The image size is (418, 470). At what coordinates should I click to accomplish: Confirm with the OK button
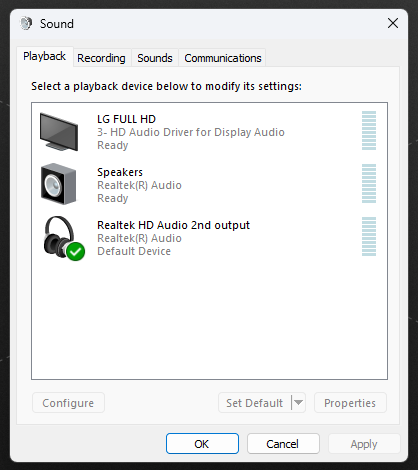(202, 444)
